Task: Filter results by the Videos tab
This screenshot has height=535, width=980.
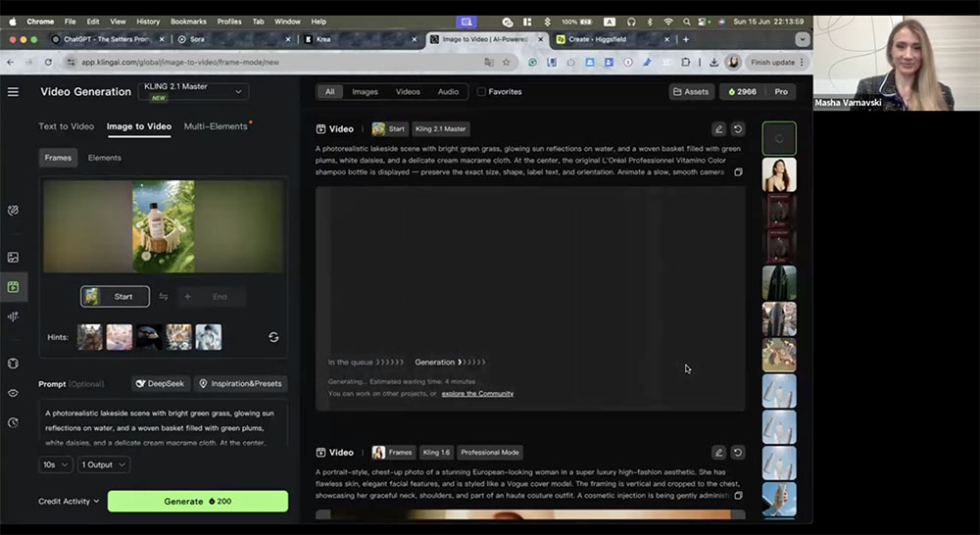Action: point(408,92)
